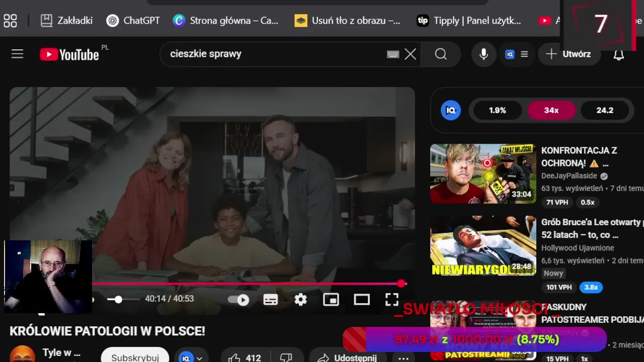Enable miniplayer mode

pos(331,300)
